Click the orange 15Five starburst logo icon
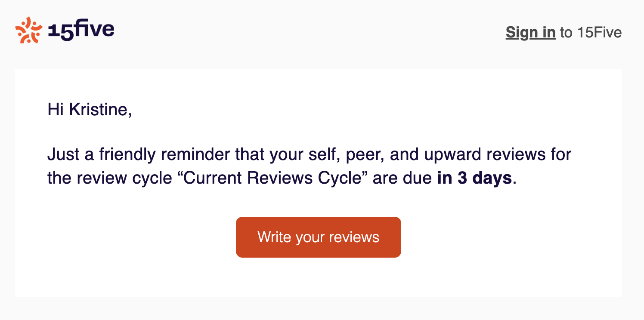The height and width of the screenshot is (320, 644). tap(28, 30)
